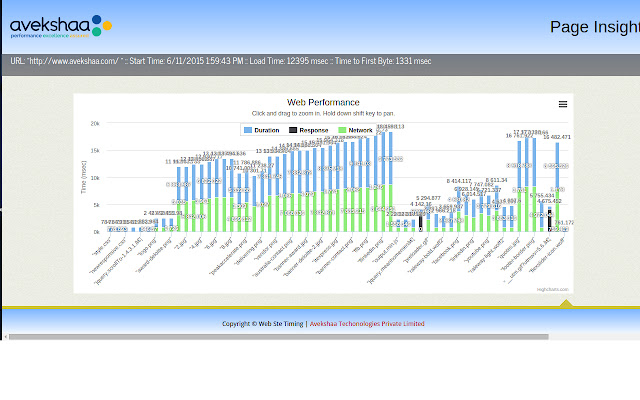
Task: Click the horizontal scrollbar thumb
Action: click(279, 337)
